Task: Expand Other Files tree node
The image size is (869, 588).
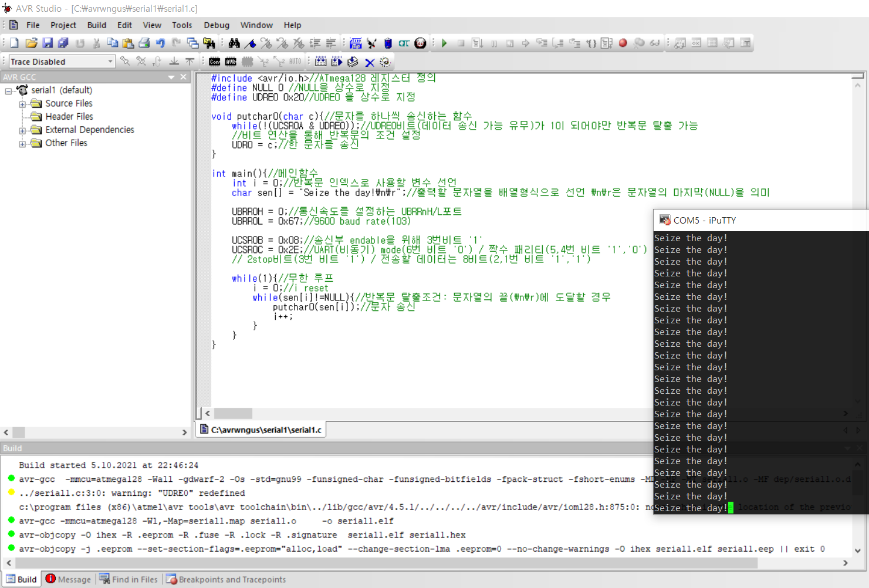Action: [22, 143]
